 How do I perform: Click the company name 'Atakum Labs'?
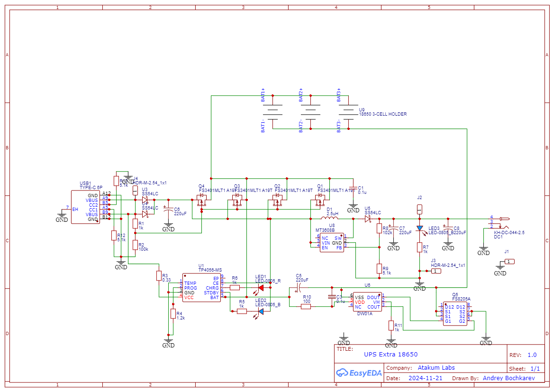(436, 368)
